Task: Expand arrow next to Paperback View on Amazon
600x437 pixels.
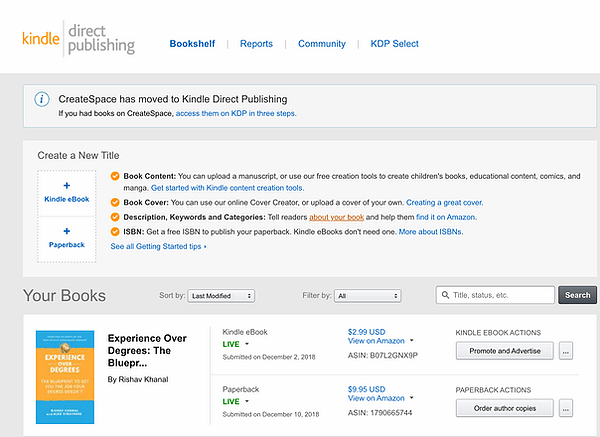Action: tap(412, 398)
